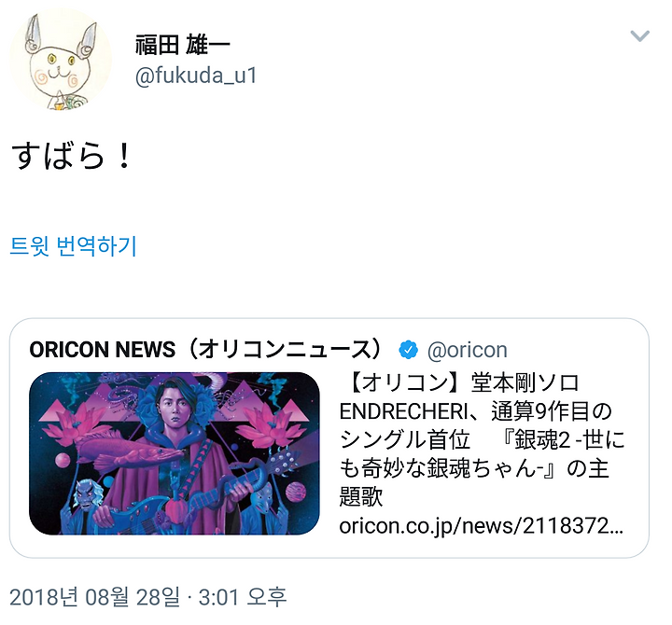672x625 pixels.
Task: Click the 2018년 08월 28일 date
Action: click(x=94, y=597)
